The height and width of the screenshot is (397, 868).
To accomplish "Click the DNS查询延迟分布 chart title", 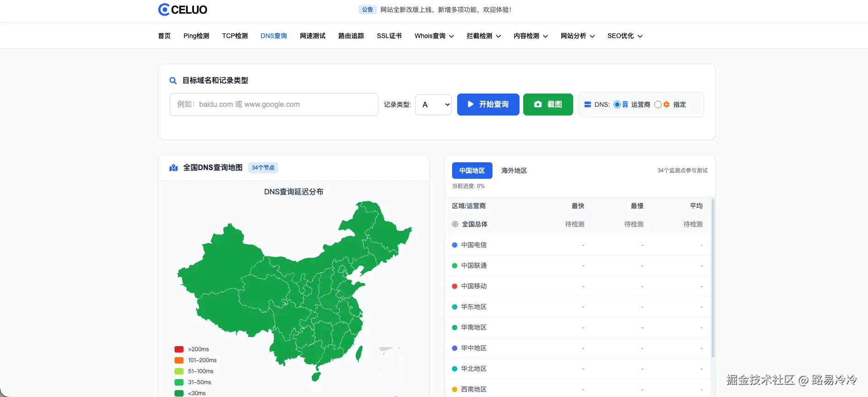I will click(293, 192).
